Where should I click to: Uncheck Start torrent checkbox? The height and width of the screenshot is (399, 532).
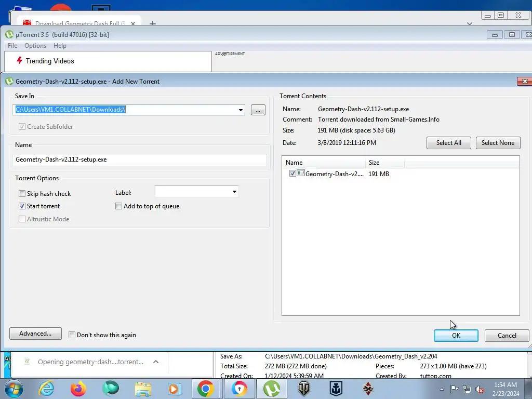pos(22,206)
